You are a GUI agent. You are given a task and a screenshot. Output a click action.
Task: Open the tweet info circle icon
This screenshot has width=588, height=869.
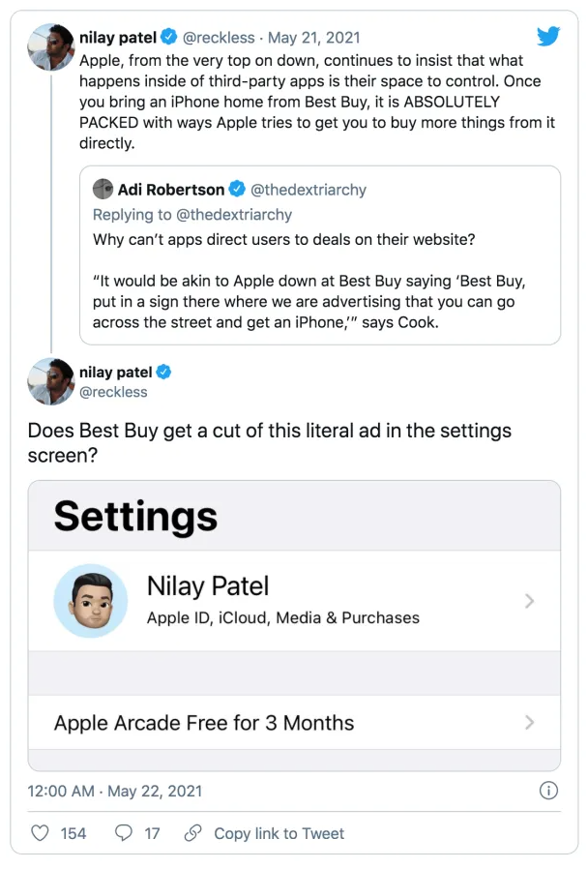[x=548, y=791]
